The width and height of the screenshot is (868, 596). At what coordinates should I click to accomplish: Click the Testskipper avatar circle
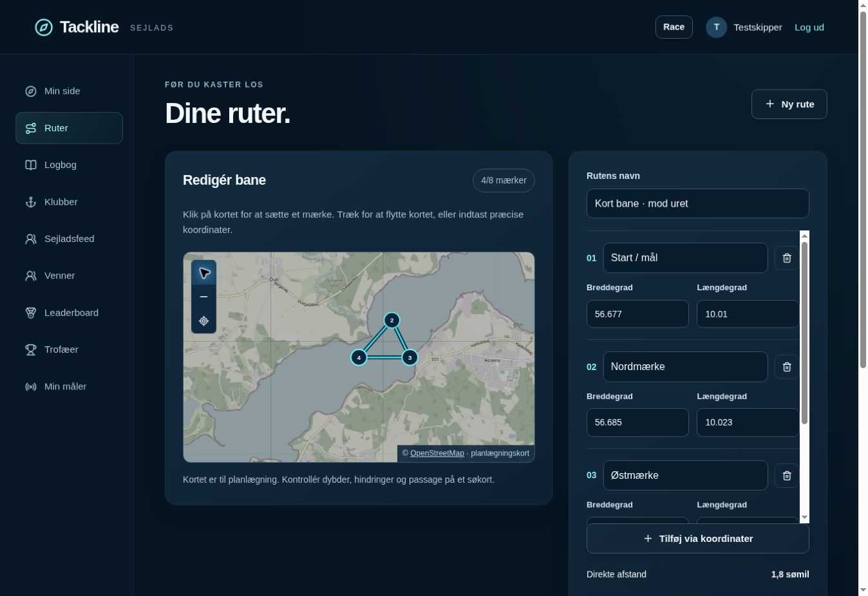716,27
